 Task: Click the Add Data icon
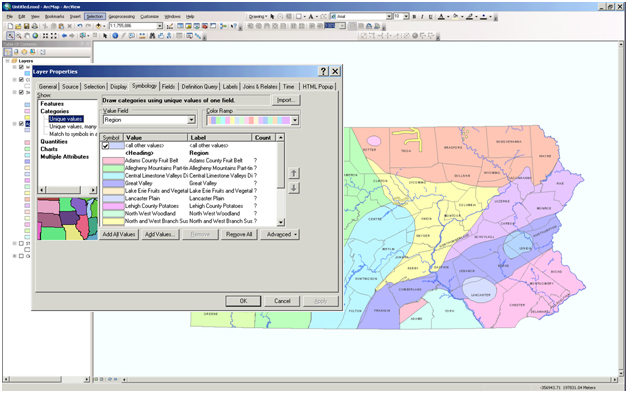tap(98, 26)
